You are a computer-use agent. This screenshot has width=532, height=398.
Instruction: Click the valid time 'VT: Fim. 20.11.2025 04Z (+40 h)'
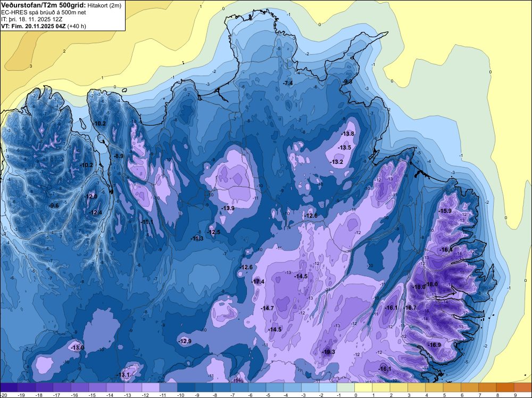44,26
